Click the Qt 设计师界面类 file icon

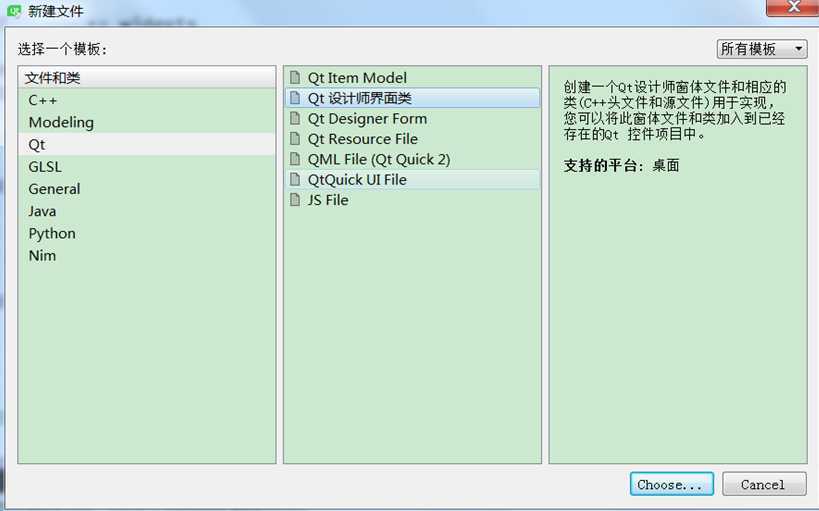tap(295, 98)
